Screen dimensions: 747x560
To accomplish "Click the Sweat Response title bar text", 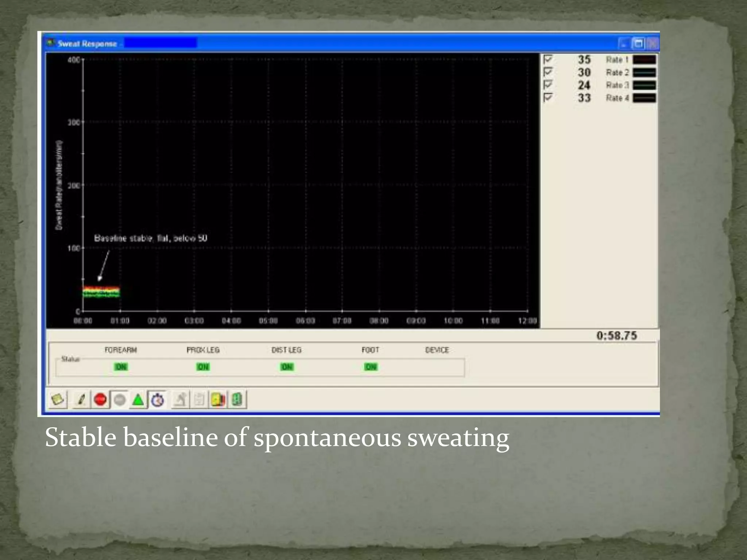I will 87,44.
